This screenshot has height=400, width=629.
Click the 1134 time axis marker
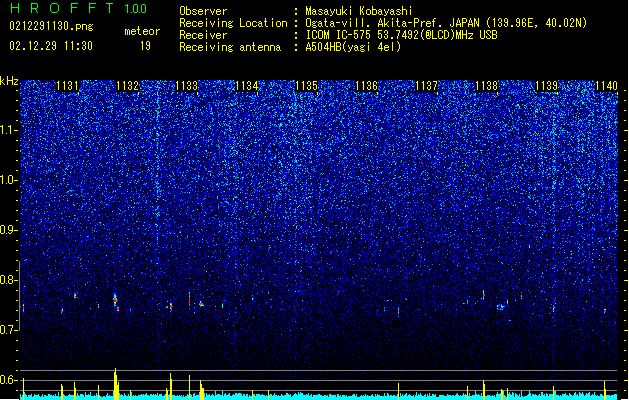click(247, 86)
